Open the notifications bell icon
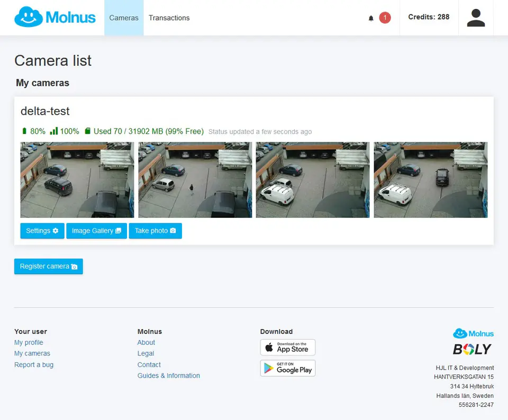 [x=371, y=18]
